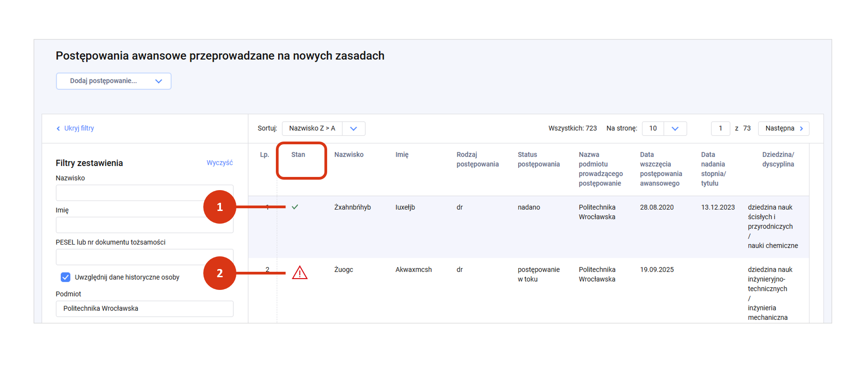Click the red annotation marker 2

click(x=220, y=273)
